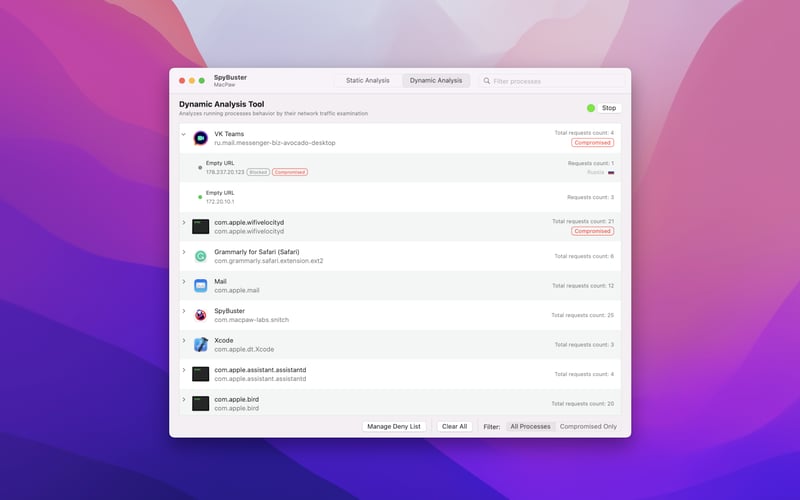The image size is (800, 500).
Task: Click the gray status dot beside 178.237.20.123
Action: pyautogui.click(x=200, y=167)
